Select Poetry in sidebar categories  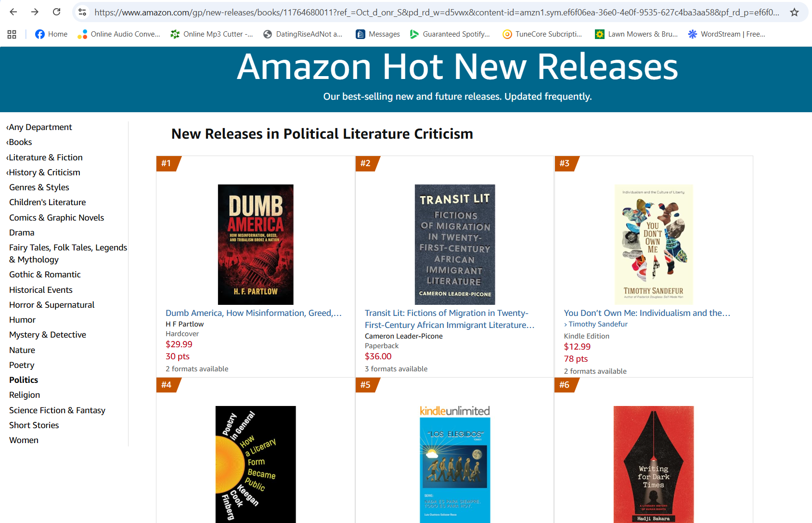coord(22,365)
